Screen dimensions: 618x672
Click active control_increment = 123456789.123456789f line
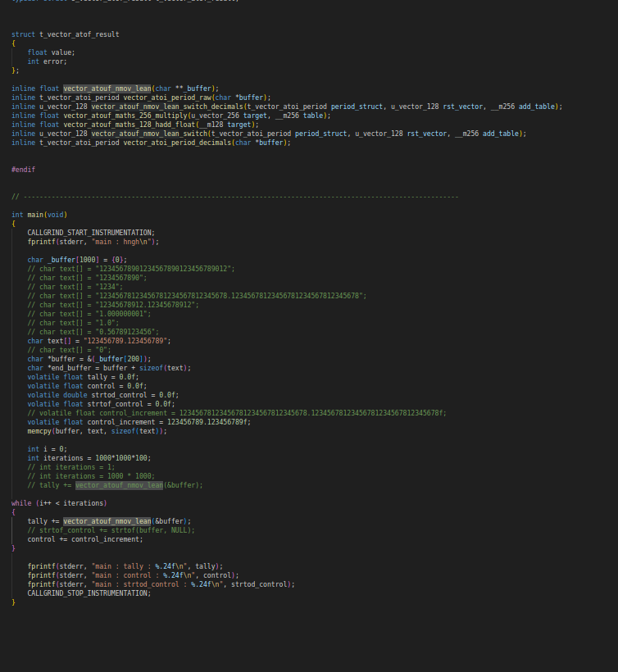139,422
